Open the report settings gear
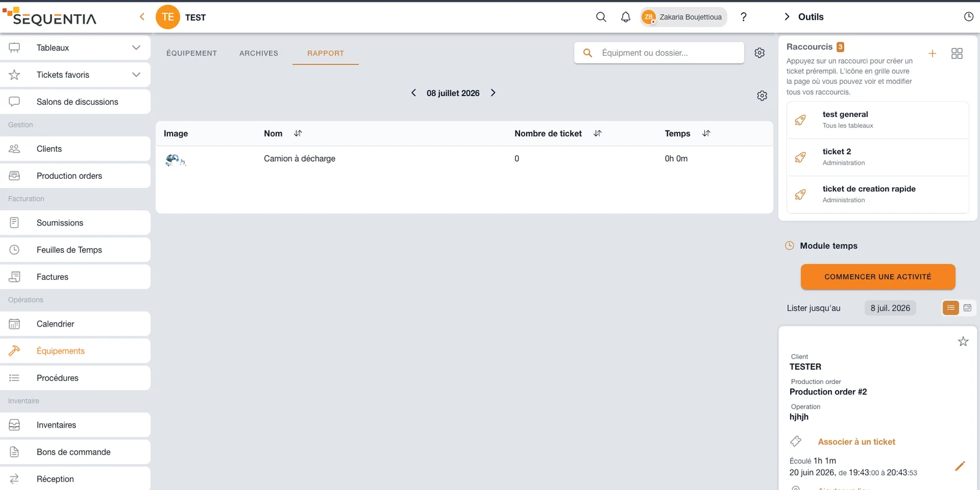This screenshot has height=490, width=980. tap(762, 96)
